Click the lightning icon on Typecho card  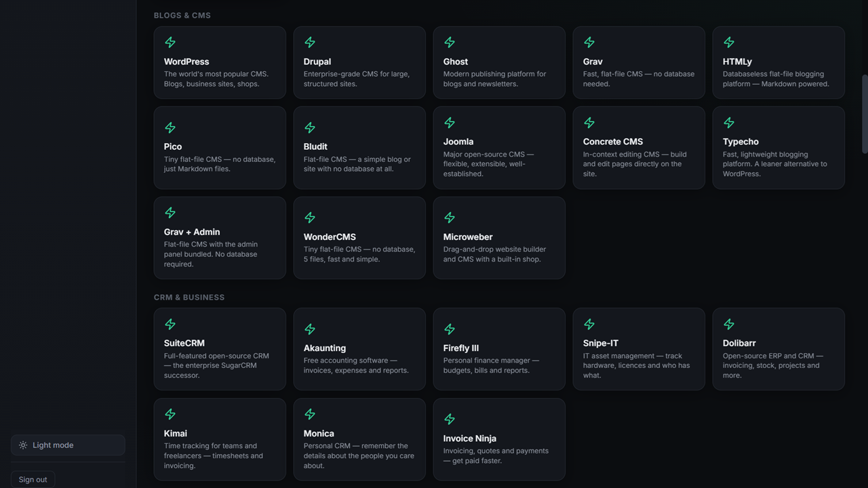(729, 123)
